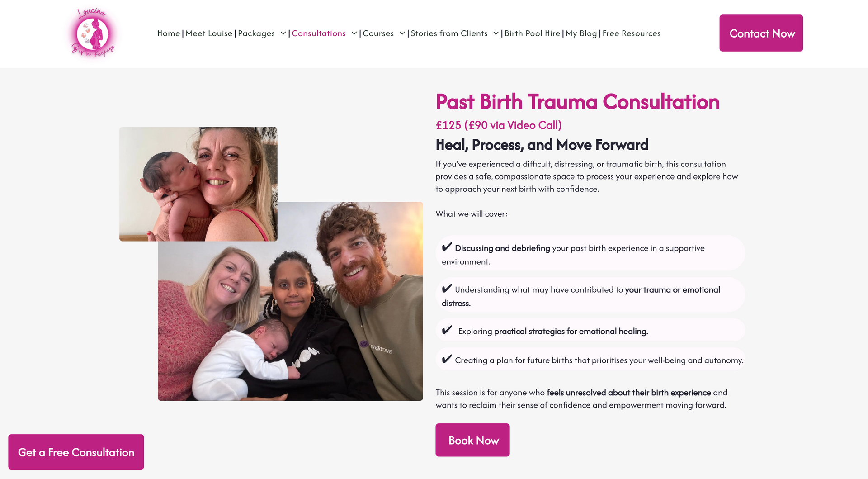Click the checkmark next to Understanding what may
Image resolution: width=868 pixels, height=479 pixels.
point(447,289)
